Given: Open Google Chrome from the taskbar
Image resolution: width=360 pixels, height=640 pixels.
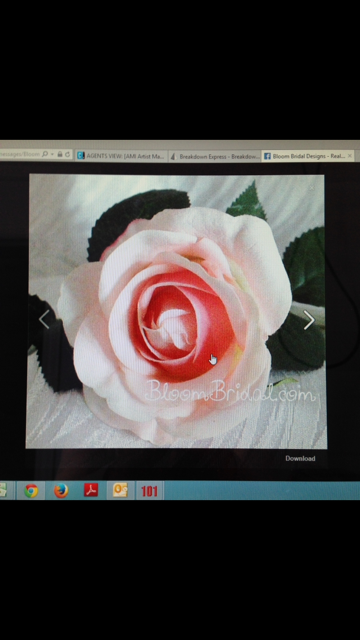Looking at the screenshot, I should [31, 490].
